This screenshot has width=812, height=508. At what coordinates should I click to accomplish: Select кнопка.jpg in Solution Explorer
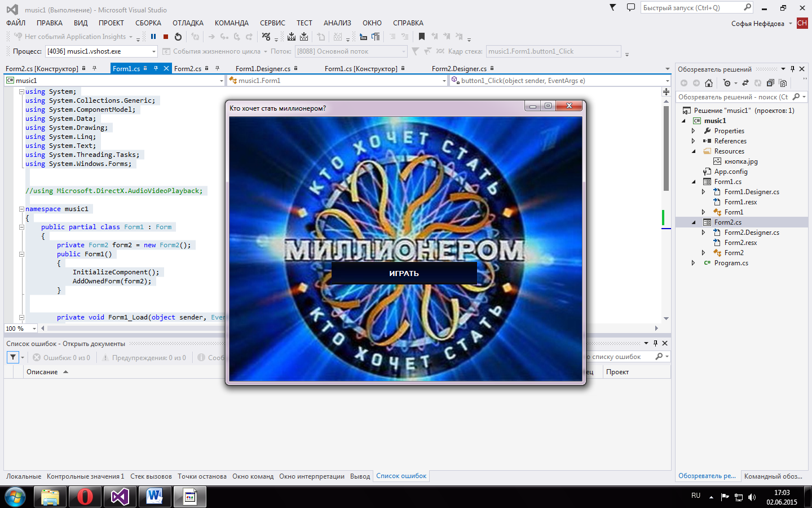click(741, 161)
